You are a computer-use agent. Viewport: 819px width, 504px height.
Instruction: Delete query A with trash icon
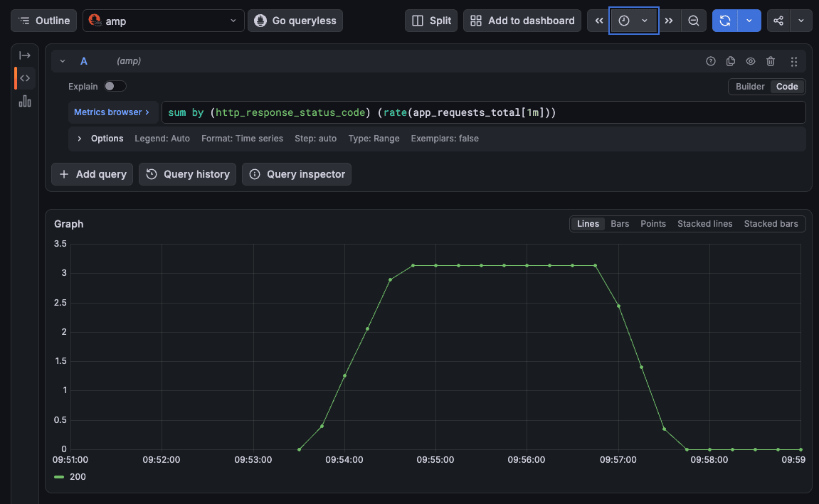point(771,61)
